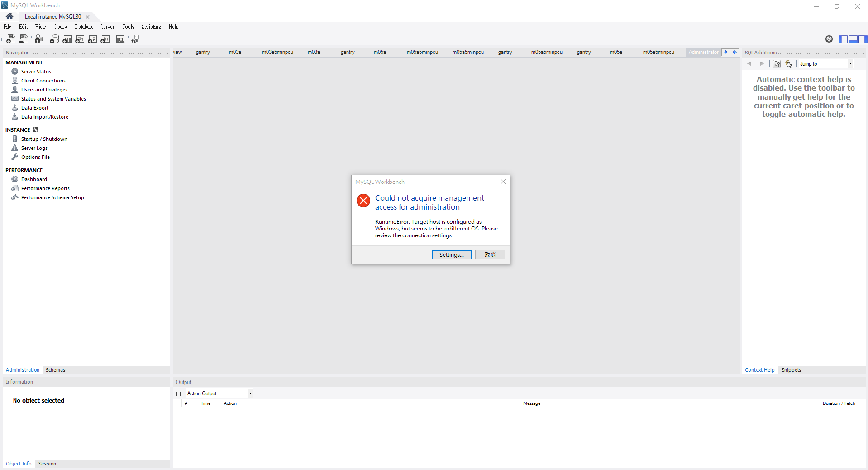Go to the home screen icon
Image resolution: width=868 pixels, height=470 pixels.
[10, 16]
